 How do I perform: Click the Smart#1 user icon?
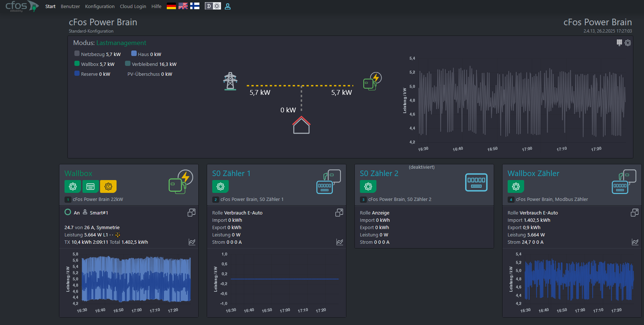point(85,212)
